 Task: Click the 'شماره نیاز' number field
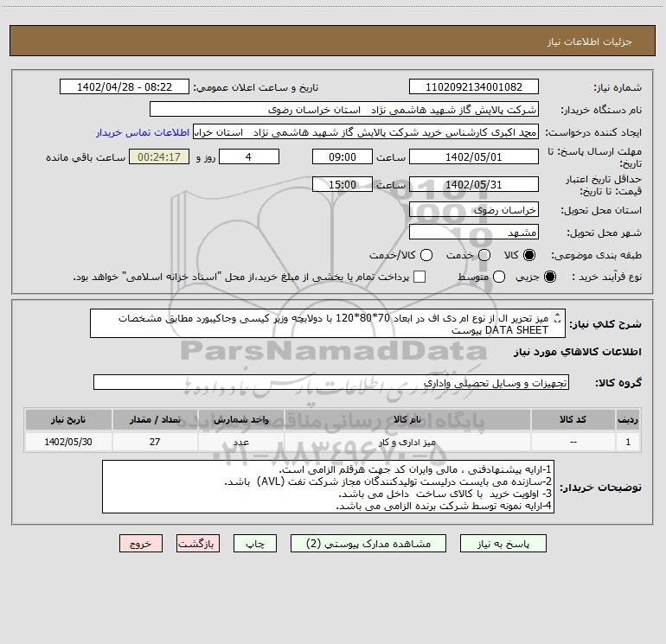click(473, 87)
